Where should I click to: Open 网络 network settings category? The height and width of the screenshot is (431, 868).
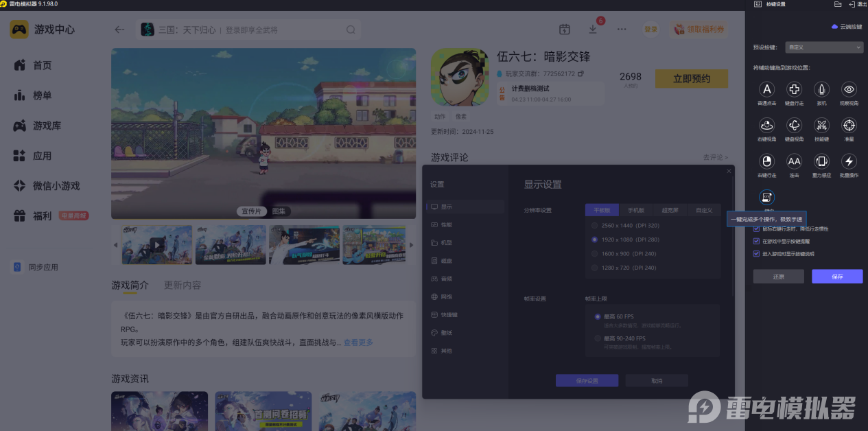(465, 296)
